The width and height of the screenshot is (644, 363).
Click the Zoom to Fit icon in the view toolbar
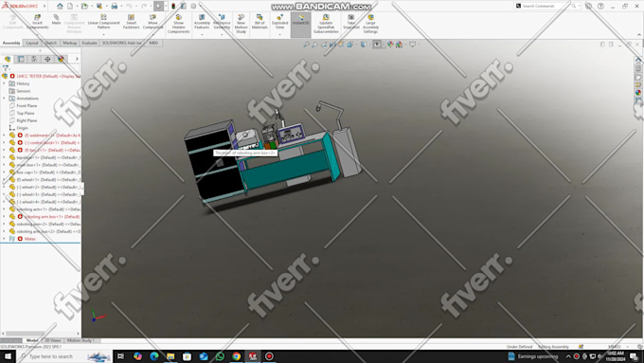(x=307, y=45)
